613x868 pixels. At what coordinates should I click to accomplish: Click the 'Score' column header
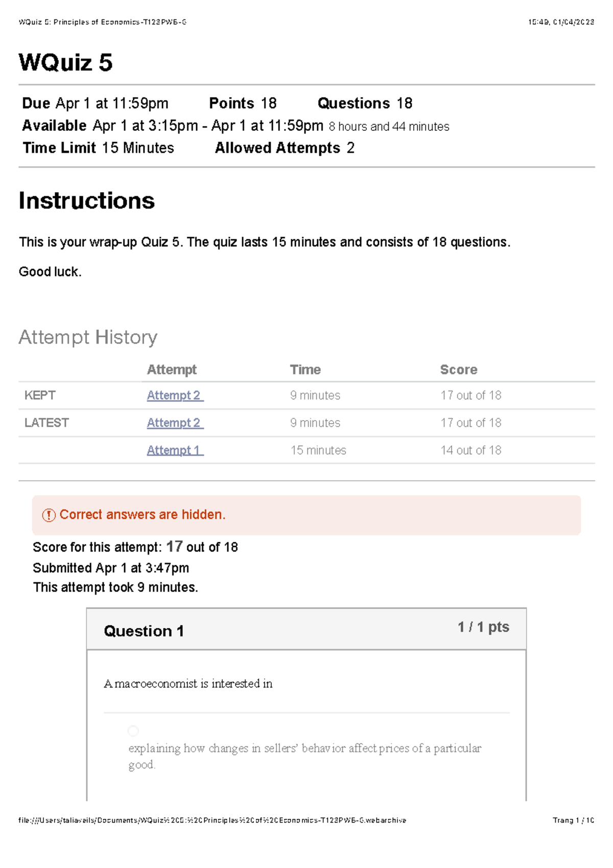[459, 370]
